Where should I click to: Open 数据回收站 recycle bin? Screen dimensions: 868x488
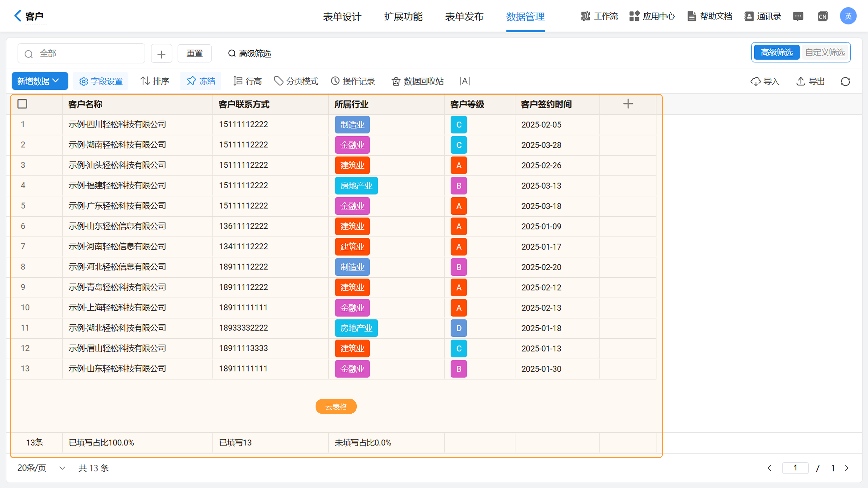coord(417,81)
